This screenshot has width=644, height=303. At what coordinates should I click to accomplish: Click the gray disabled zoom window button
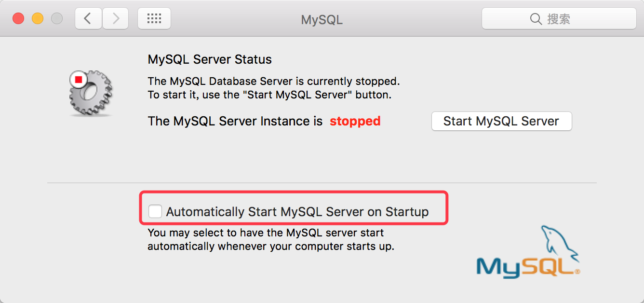(57, 19)
